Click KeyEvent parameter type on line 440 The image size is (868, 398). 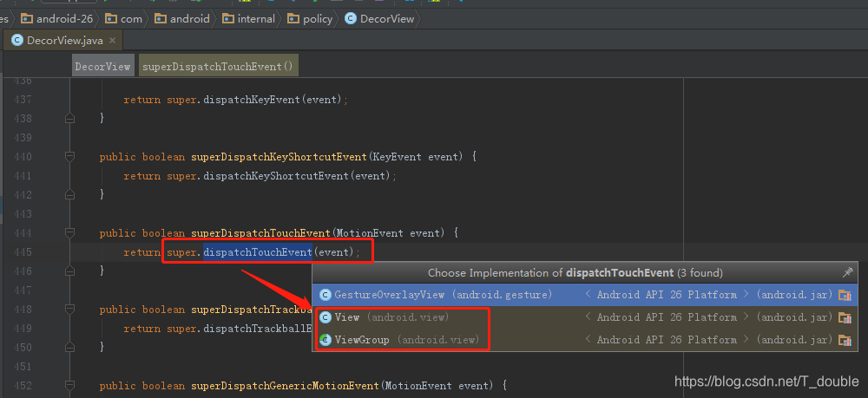click(x=397, y=157)
